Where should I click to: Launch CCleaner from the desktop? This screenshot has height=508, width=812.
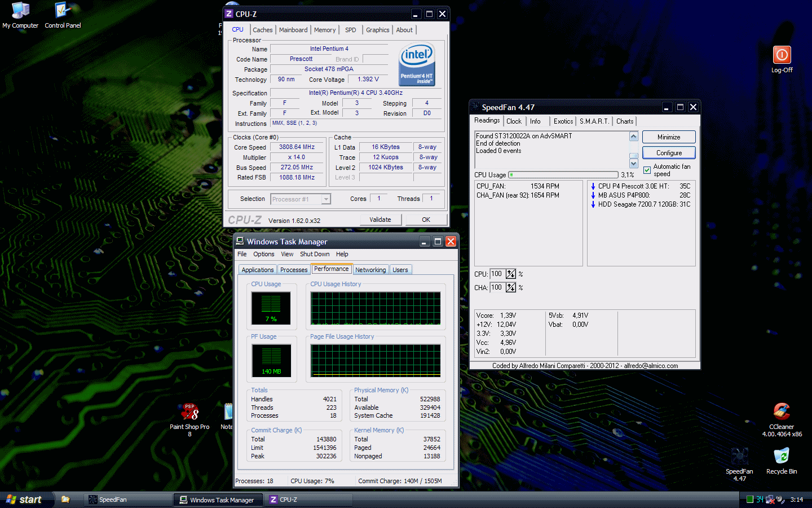(782, 411)
